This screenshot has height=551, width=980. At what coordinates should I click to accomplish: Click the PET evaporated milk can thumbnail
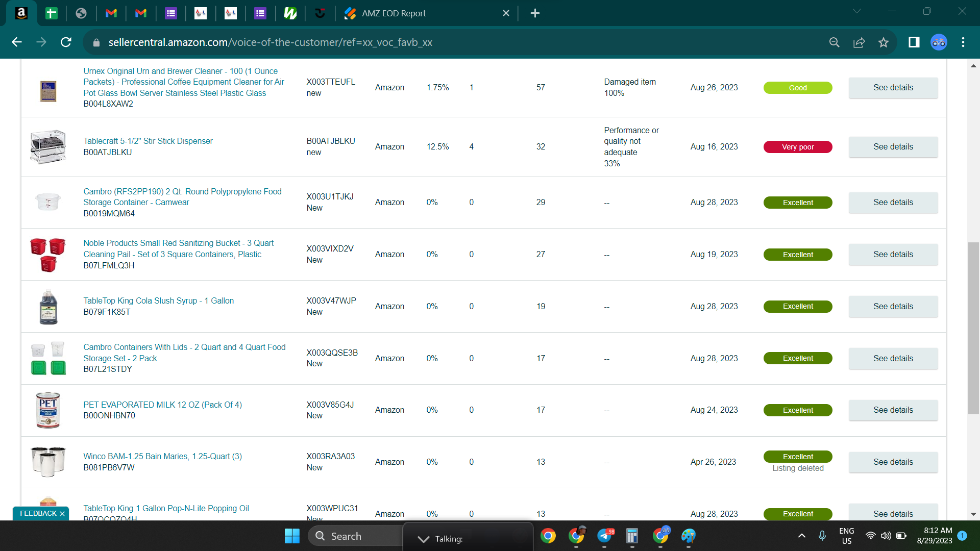48,410
